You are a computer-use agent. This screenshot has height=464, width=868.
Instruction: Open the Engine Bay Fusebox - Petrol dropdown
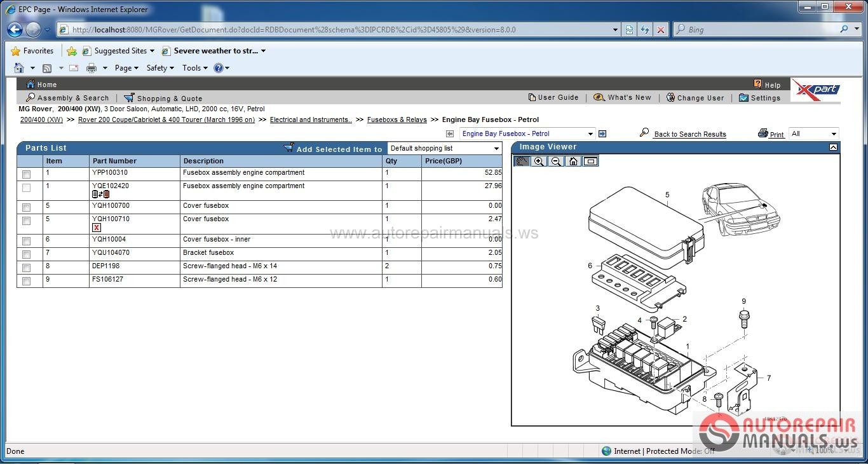pyautogui.click(x=527, y=133)
